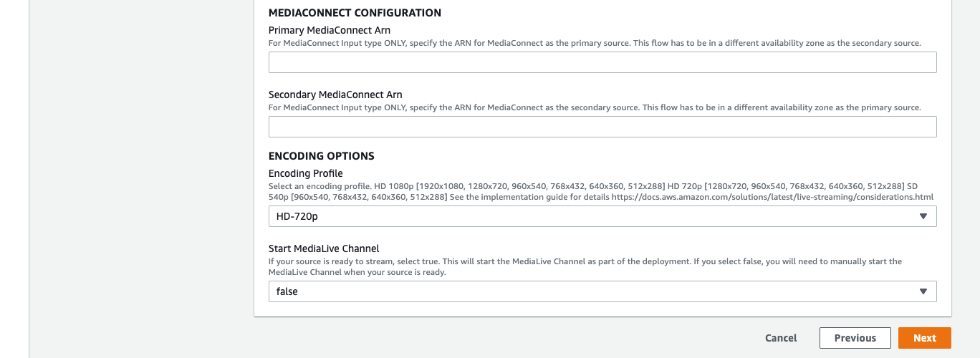The width and height of the screenshot is (980, 358).
Task: Open the docs.aws.amazon.com live-streaming considerations URL
Action: pos(772,196)
